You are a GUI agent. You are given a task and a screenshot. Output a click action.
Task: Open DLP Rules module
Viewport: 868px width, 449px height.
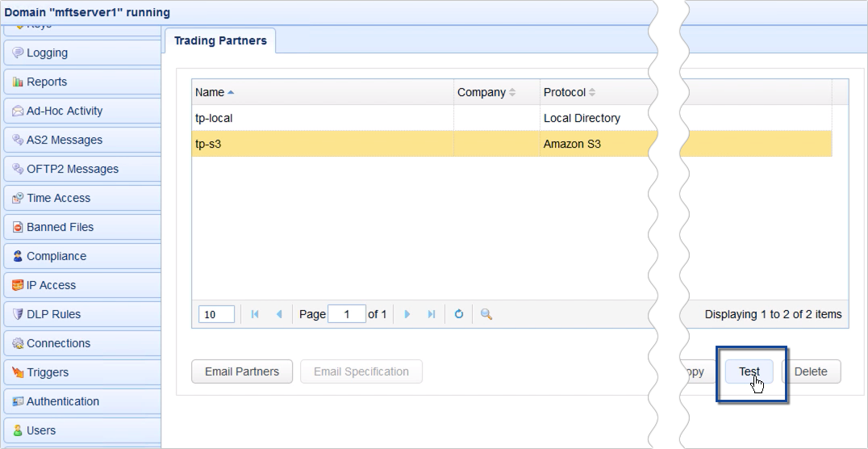pyautogui.click(x=82, y=314)
